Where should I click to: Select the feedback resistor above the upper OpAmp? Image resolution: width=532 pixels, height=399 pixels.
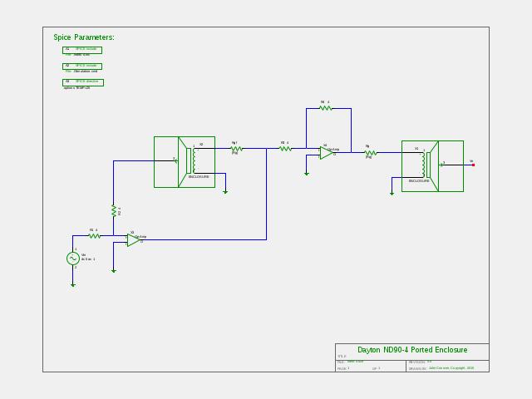pyautogui.click(x=326, y=108)
